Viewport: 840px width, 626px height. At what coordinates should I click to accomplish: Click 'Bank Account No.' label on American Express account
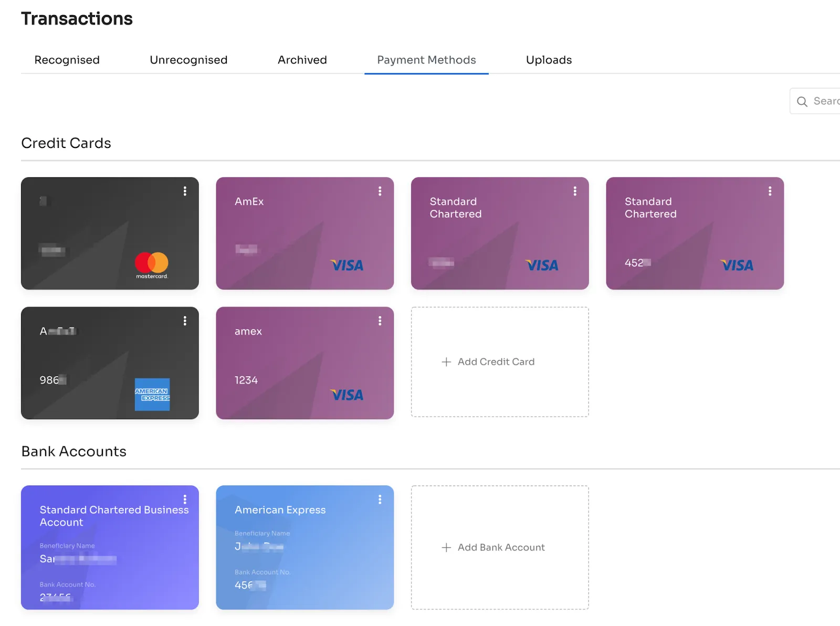[262, 572]
